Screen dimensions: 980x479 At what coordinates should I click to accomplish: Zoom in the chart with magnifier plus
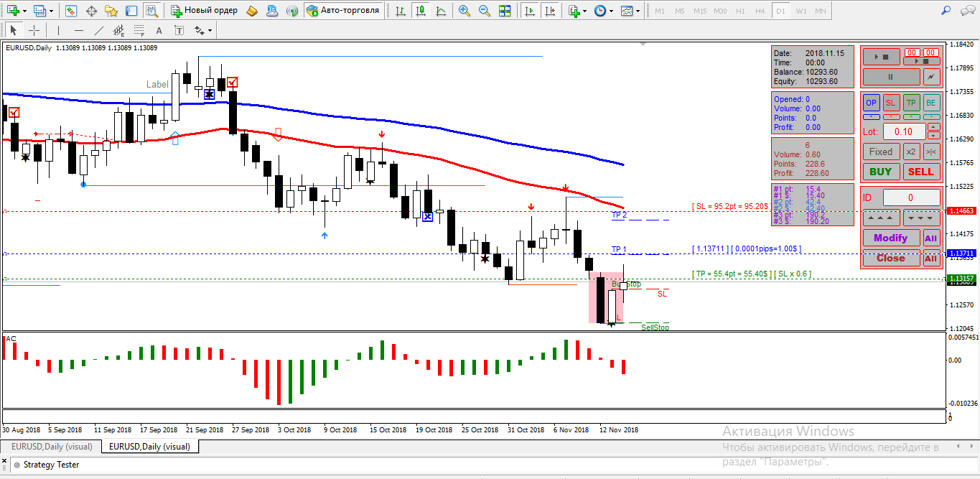click(x=465, y=11)
